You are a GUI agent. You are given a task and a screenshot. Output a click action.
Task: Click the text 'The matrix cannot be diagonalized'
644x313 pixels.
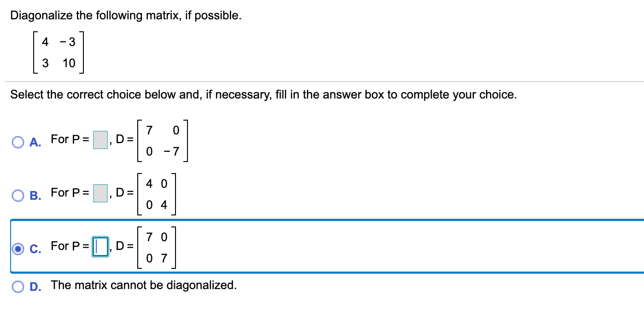coord(143,285)
